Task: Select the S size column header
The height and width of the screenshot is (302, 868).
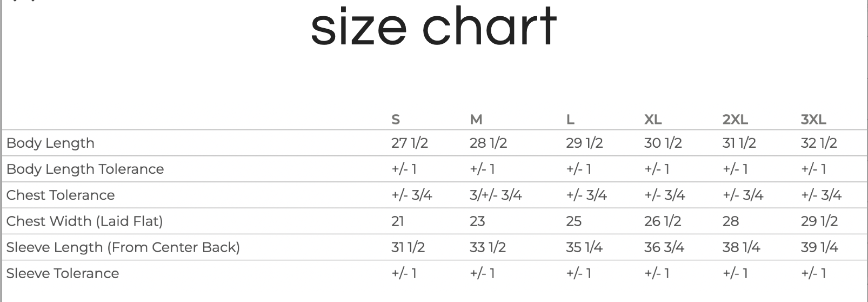Action: 396,120
